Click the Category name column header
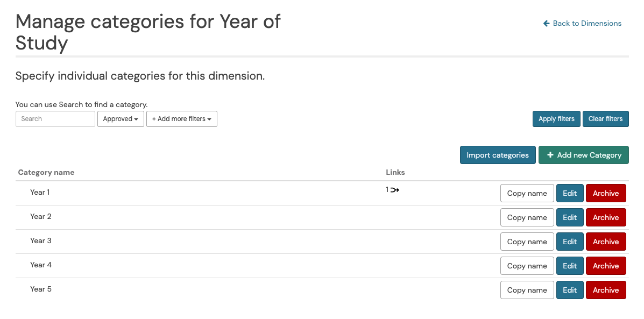The height and width of the screenshot is (319, 644). click(46, 172)
